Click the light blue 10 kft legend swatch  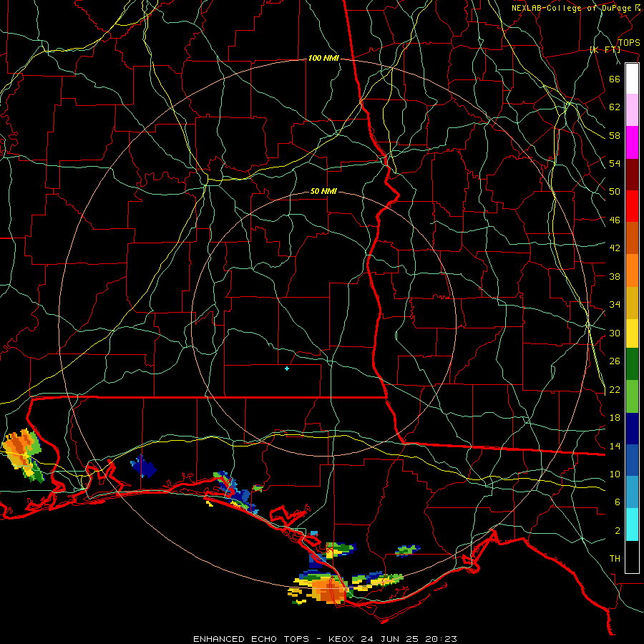[x=632, y=492]
